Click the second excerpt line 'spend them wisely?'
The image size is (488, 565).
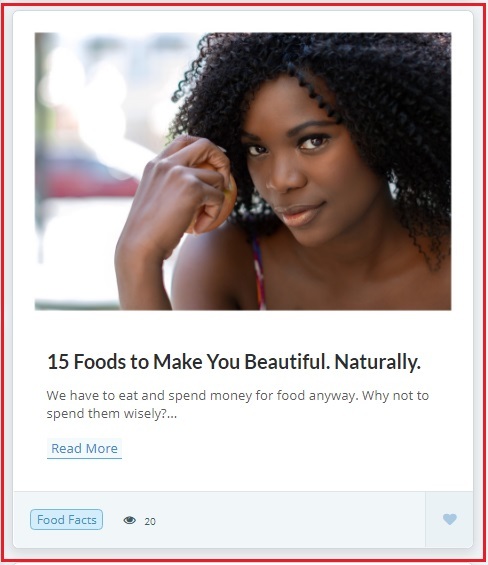coord(112,414)
